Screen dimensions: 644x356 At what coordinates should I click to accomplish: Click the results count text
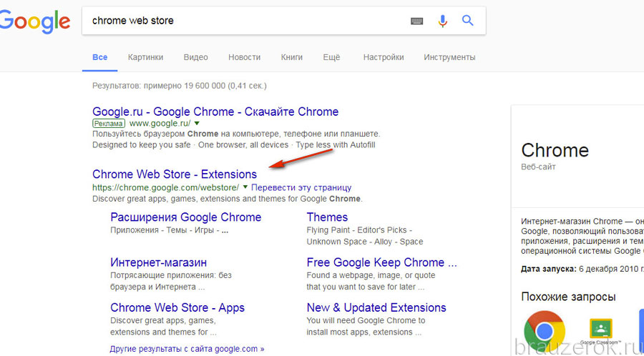pyautogui.click(x=180, y=86)
